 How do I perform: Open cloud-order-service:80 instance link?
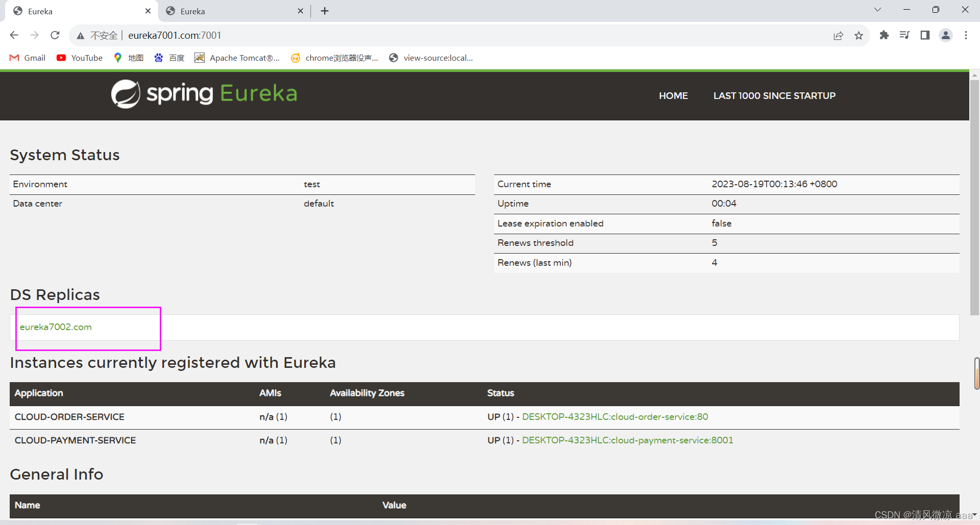point(615,417)
